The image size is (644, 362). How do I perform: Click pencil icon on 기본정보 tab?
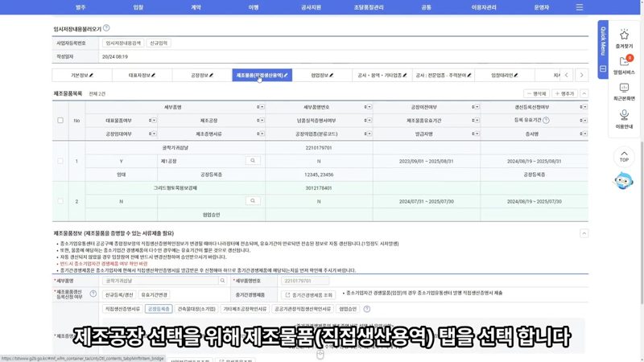click(x=91, y=75)
